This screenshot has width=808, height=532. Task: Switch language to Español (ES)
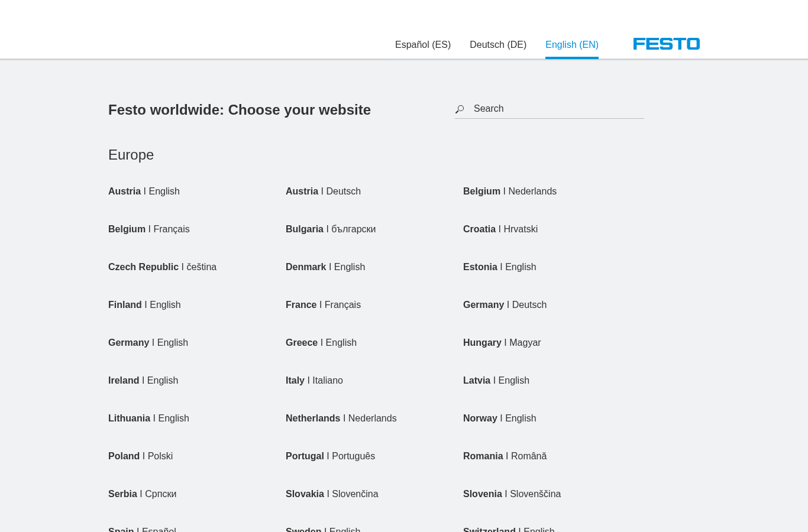click(423, 45)
